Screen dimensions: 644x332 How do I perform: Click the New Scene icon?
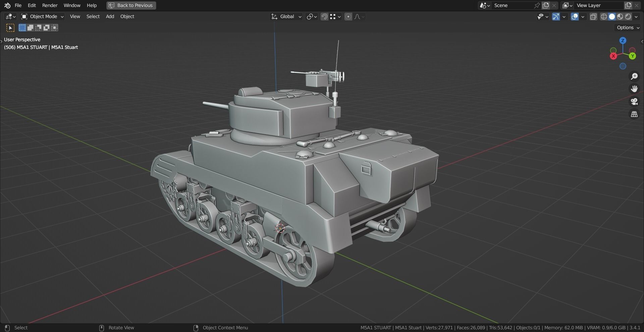click(x=546, y=5)
